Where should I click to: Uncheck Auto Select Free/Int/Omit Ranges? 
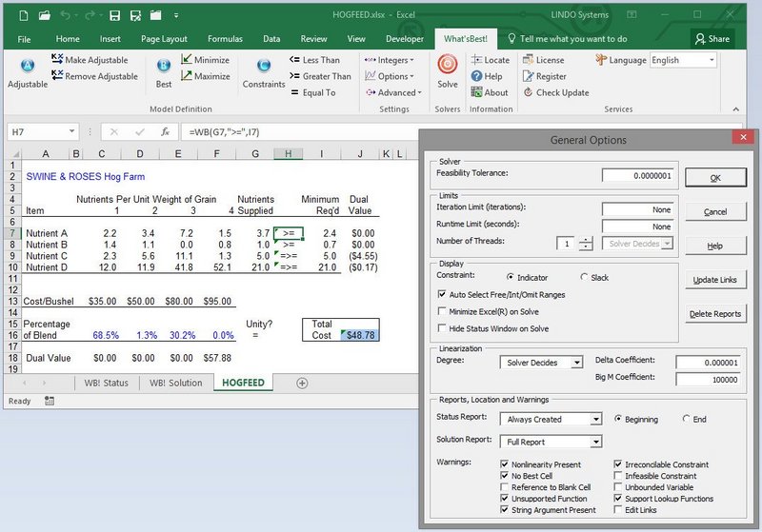coord(442,294)
